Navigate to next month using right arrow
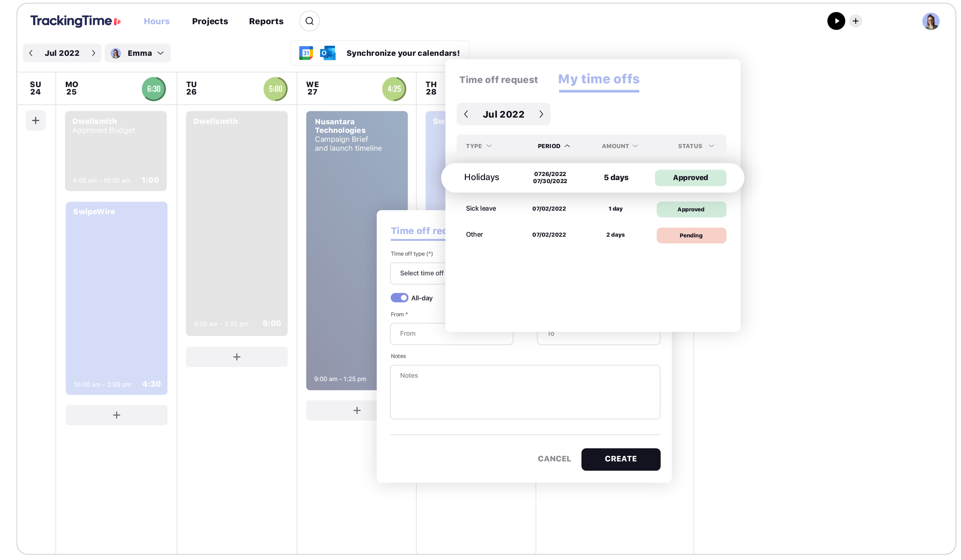Viewport: 961px width, 560px height. (541, 114)
